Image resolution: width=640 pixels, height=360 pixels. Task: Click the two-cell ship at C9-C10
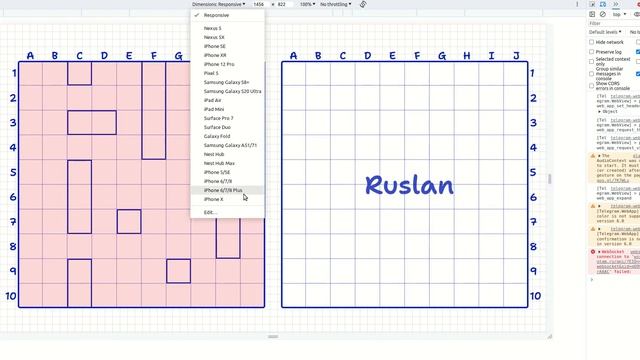coord(80,283)
